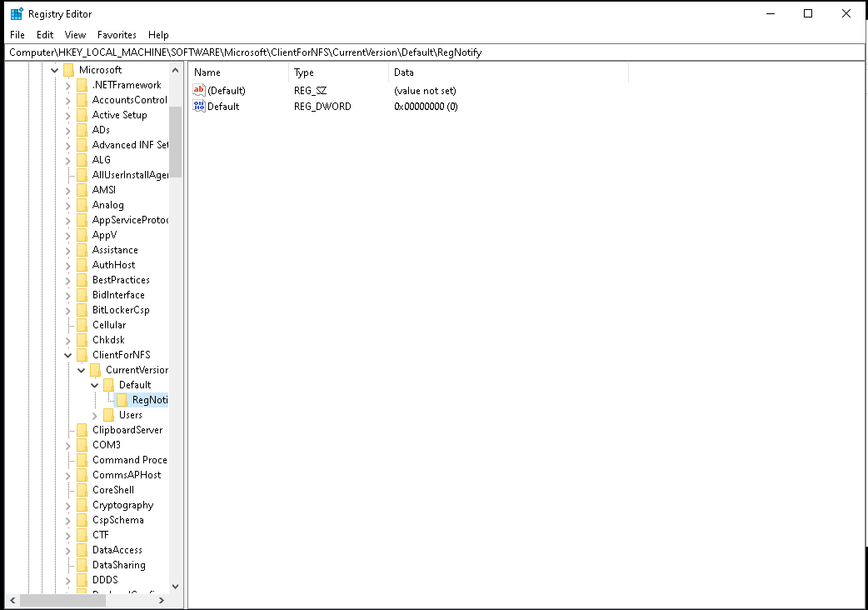
Task: Select the DataSharing key in tree
Action: 118,565
